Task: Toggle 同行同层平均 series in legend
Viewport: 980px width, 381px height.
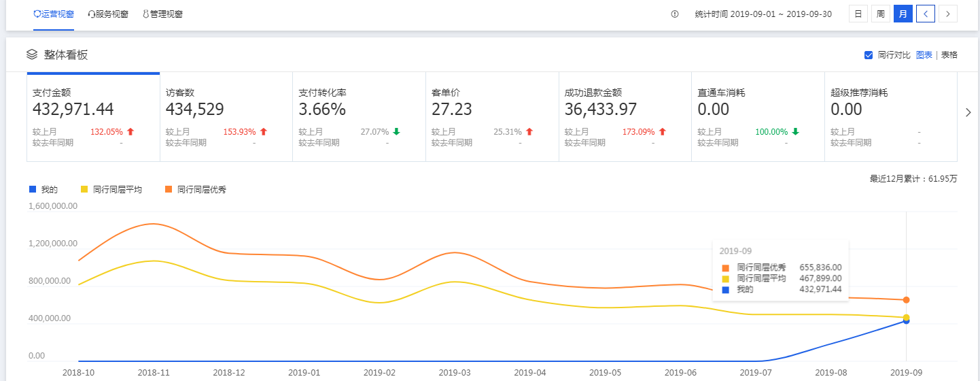Action: [x=111, y=189]
